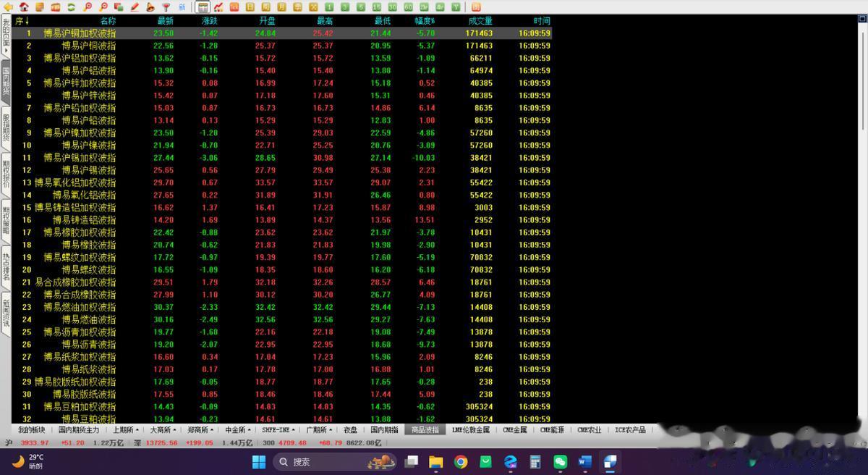Open the CME能源 tab
868x475 pixels.
point(552,429)
